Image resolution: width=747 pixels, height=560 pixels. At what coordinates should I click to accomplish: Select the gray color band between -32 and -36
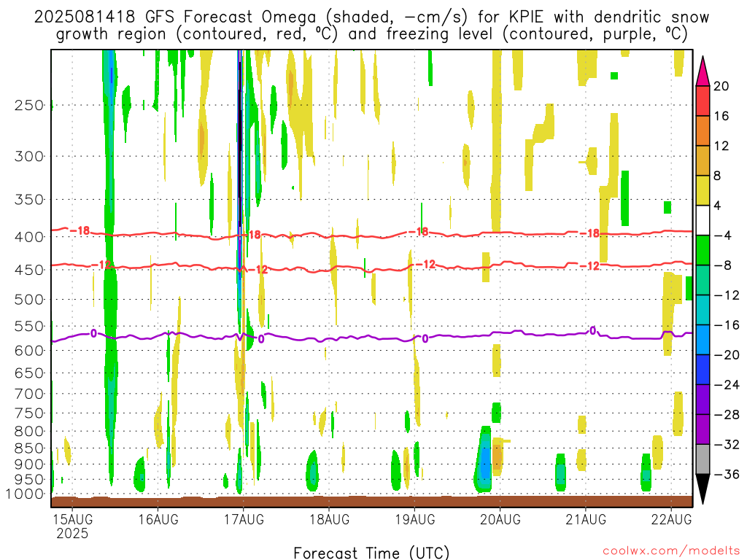pos(703,459)
